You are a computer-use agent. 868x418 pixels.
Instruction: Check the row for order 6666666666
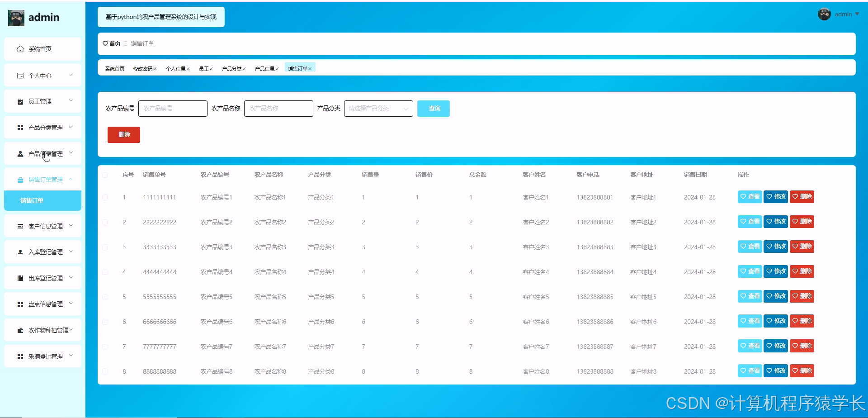coord(105,322)
